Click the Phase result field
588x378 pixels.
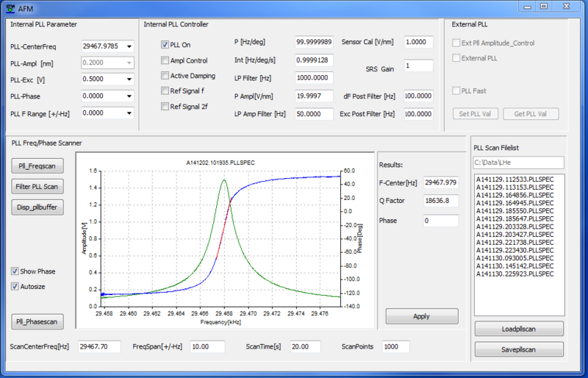(441, 221)
